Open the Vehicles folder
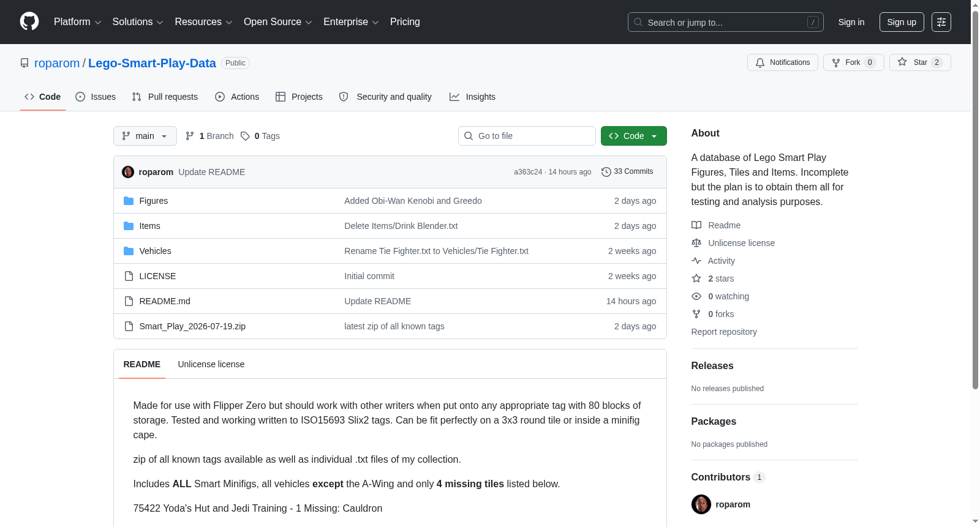980x527 pixels. (155, 251)
